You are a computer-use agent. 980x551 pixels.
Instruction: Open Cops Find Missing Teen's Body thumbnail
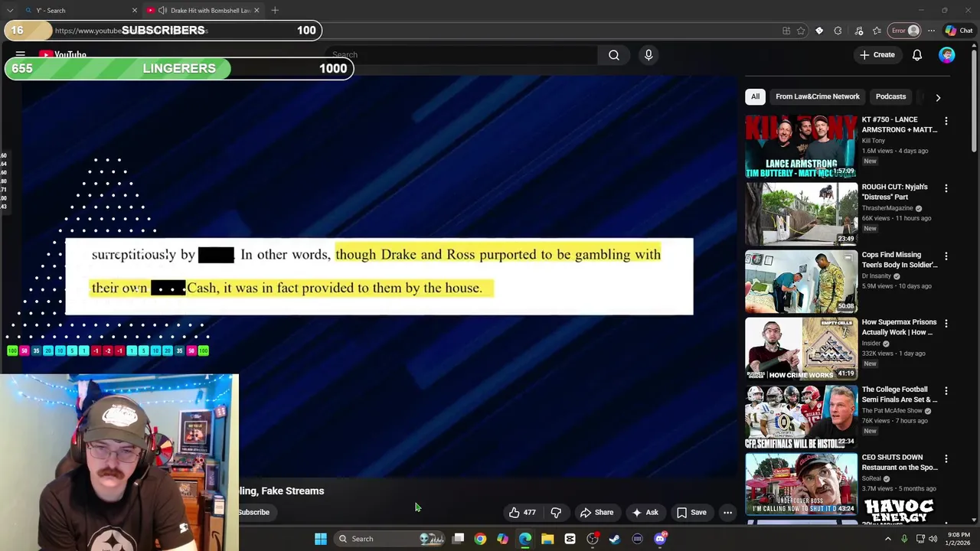(801, 281)
